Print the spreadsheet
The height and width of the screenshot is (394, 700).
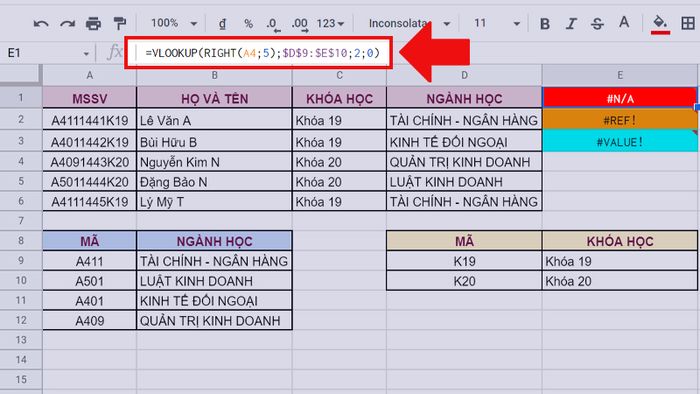point(93,23)
